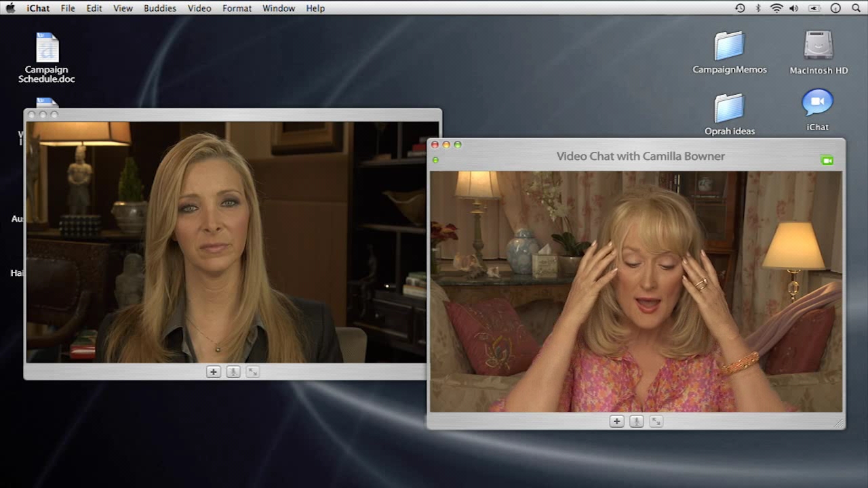
Task: Click add (+) button in Camilla Bowner chat
Action: [616, 421]
